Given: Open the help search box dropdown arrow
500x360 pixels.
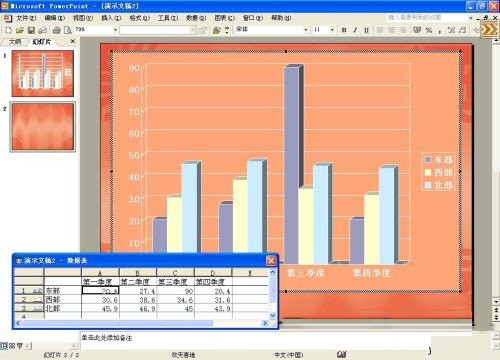Looking at the screenshot, I should click(x=471, y=18).
